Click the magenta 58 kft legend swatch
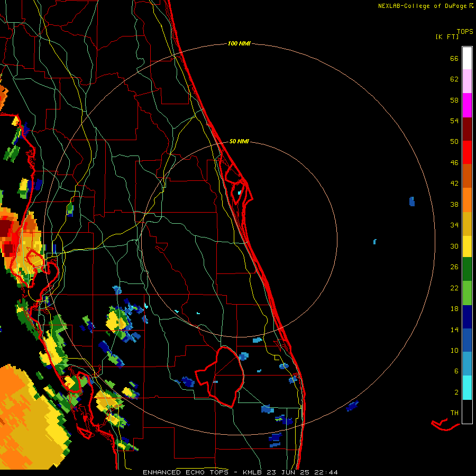This screenshot has height=476, width=476. click(x=467, y=105)
